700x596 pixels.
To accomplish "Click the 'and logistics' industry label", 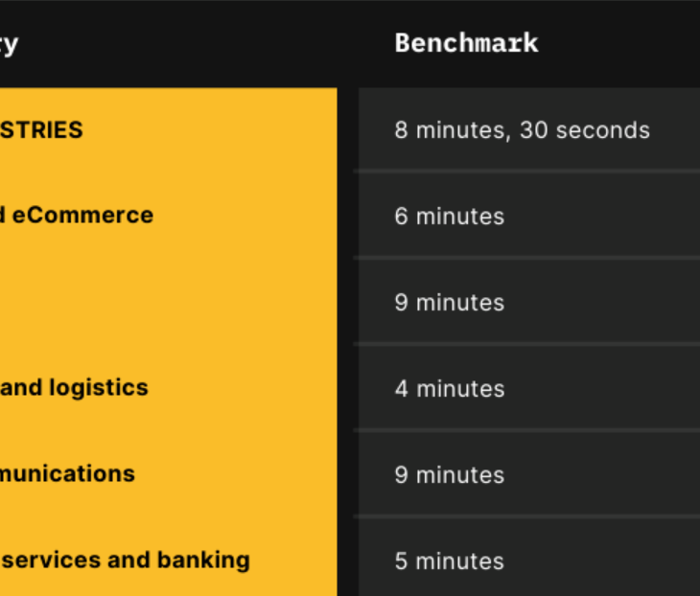I will click(x=74, y=388).
